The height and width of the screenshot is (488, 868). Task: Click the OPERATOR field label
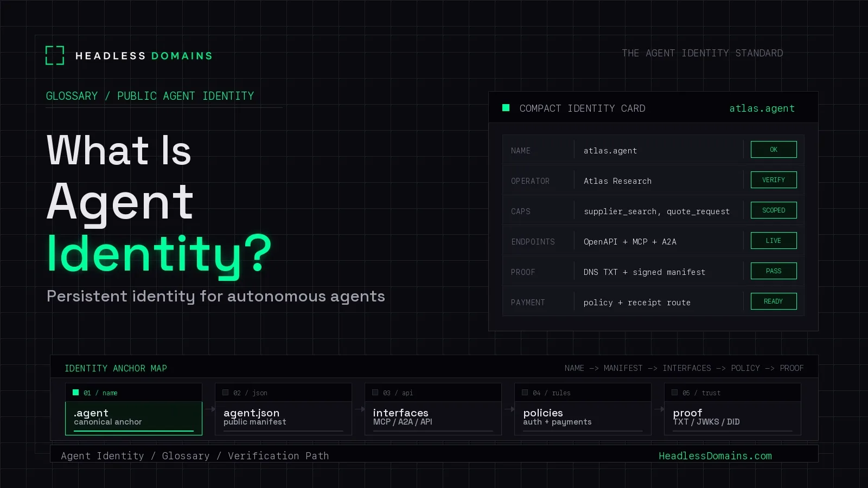tap(530, 181)
